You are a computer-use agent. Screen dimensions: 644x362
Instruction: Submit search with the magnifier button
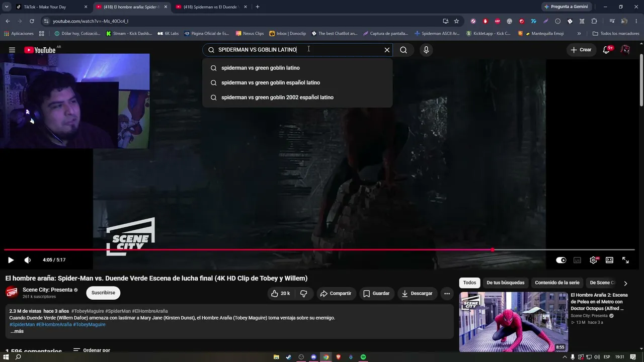tap(404, 50)
